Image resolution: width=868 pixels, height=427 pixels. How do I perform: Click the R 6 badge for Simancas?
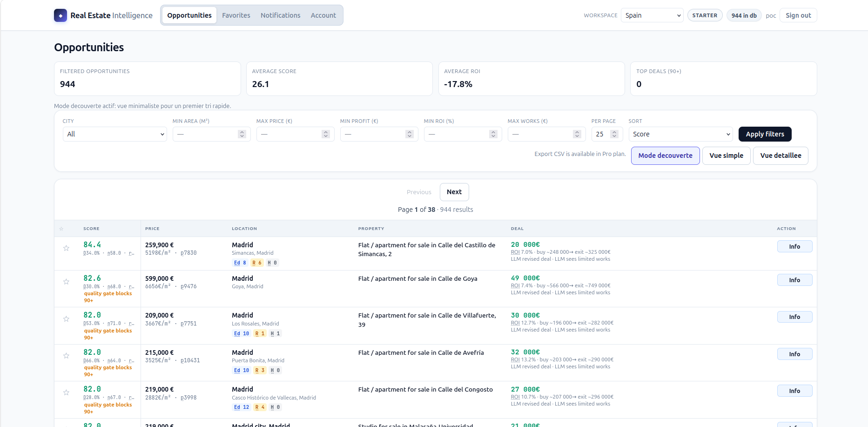point(257,263)
